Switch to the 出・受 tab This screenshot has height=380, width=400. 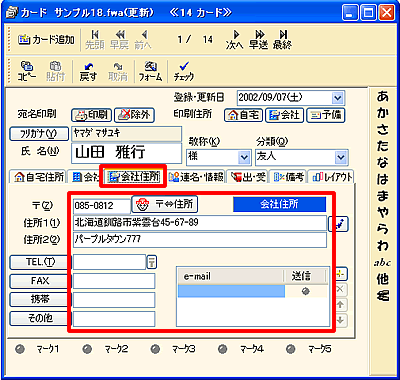(249, 177)
